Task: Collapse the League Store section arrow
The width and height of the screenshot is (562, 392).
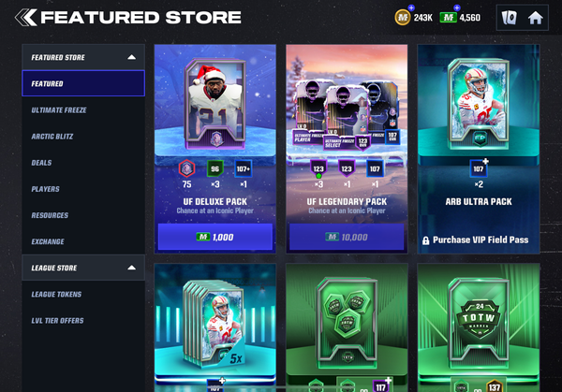Action: coord(131,268)
